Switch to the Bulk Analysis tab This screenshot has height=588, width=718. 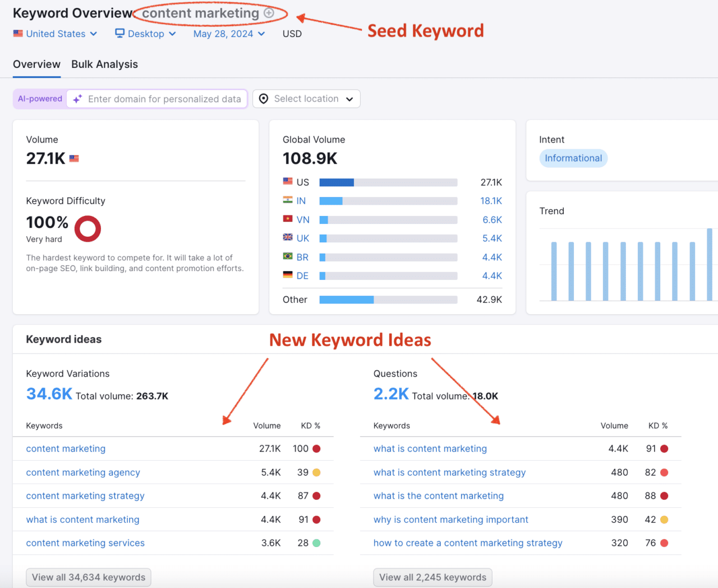click(104, 64)
